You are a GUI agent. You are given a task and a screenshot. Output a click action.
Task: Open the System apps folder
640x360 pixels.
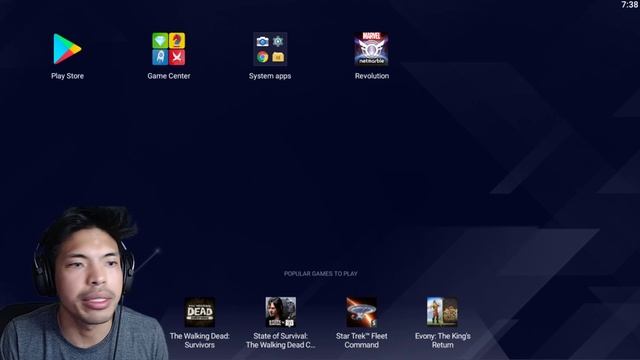click(270, 49)
